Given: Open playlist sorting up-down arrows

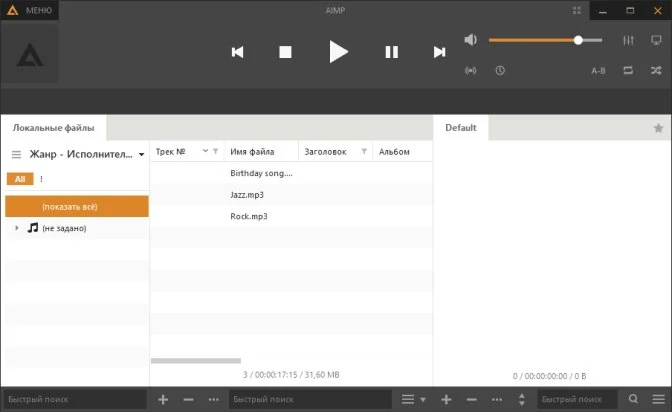Looking at the screenshot, I should [522, 400].
